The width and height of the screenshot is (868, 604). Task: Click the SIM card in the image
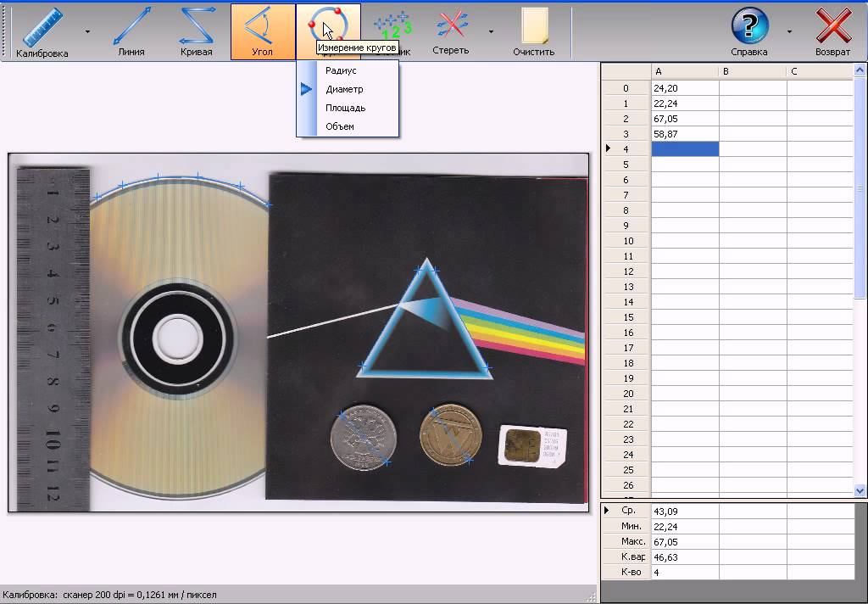coord(532,446)
